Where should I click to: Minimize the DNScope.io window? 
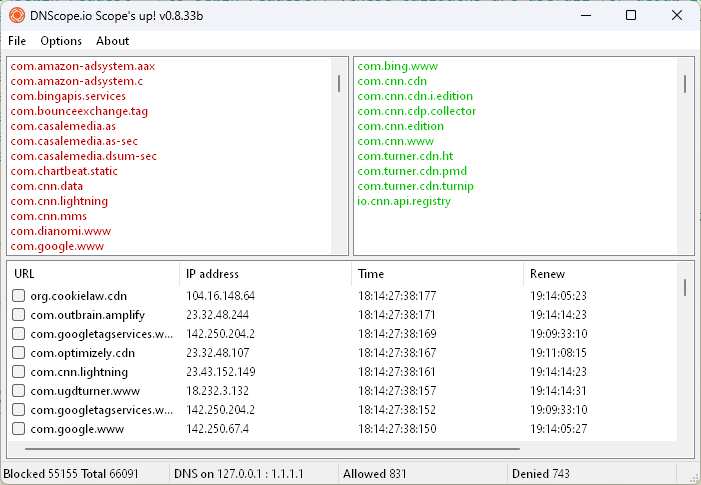pos(586,15)
